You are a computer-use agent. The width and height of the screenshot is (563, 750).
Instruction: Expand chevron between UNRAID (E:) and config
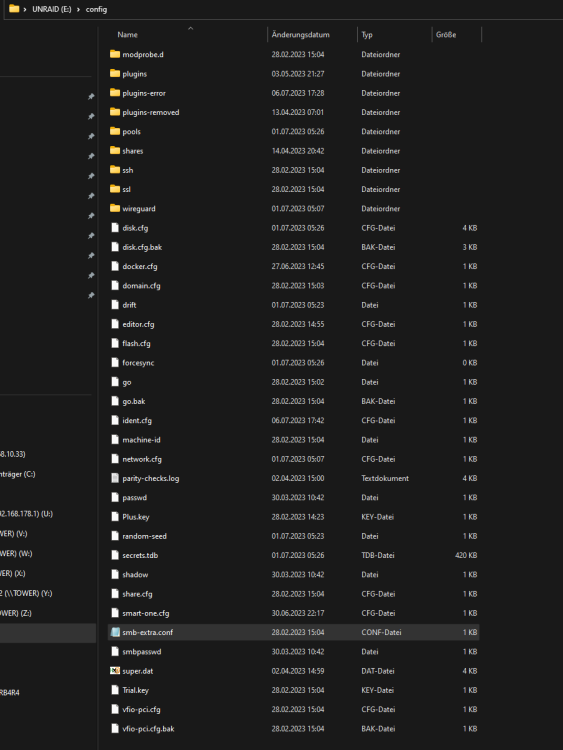[x=78, y=9]
